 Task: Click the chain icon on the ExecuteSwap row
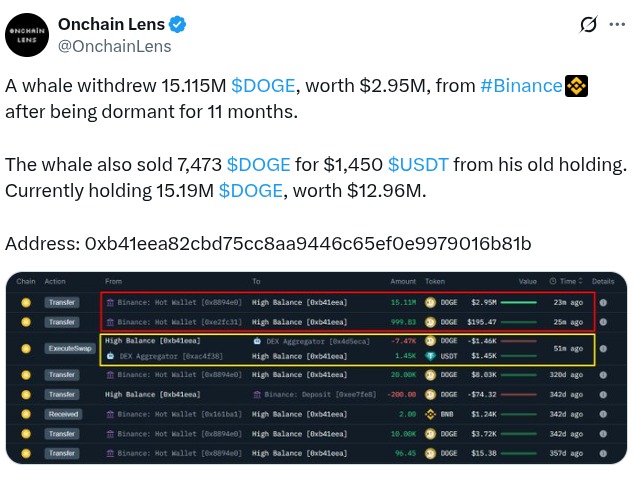pyautogui.click(x=27, y=348)
